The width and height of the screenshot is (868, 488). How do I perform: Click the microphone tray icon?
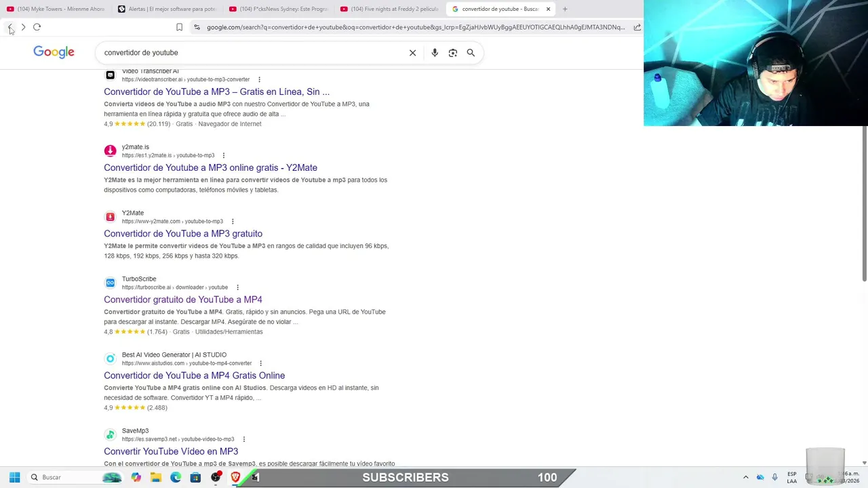[x=775, y=477]
